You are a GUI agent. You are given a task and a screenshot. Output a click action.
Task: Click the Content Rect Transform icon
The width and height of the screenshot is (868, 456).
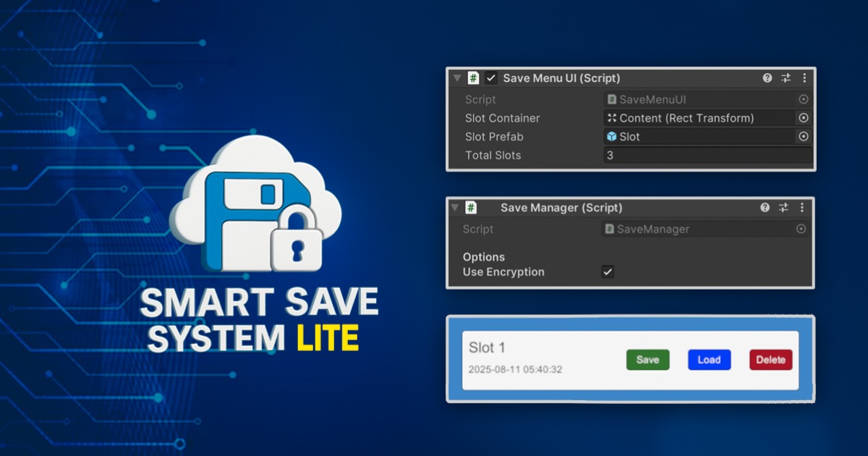click(x=611, y=117)
